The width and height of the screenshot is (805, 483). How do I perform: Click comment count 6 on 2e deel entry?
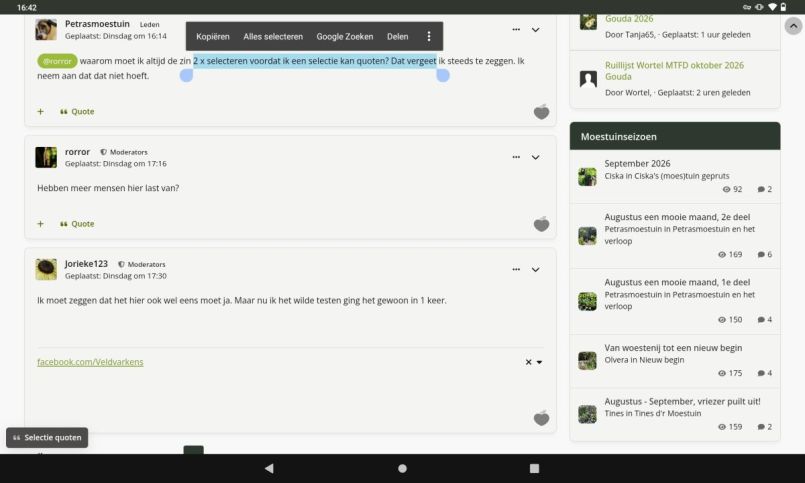(764, 255)
